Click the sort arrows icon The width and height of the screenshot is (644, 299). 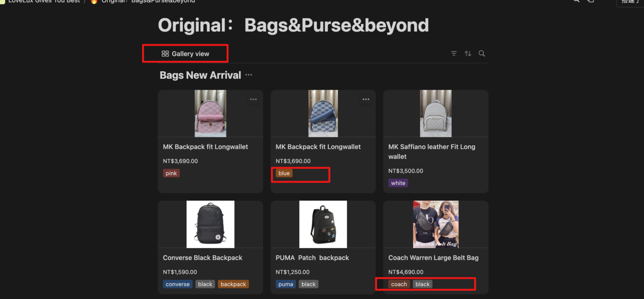(468, 54)
